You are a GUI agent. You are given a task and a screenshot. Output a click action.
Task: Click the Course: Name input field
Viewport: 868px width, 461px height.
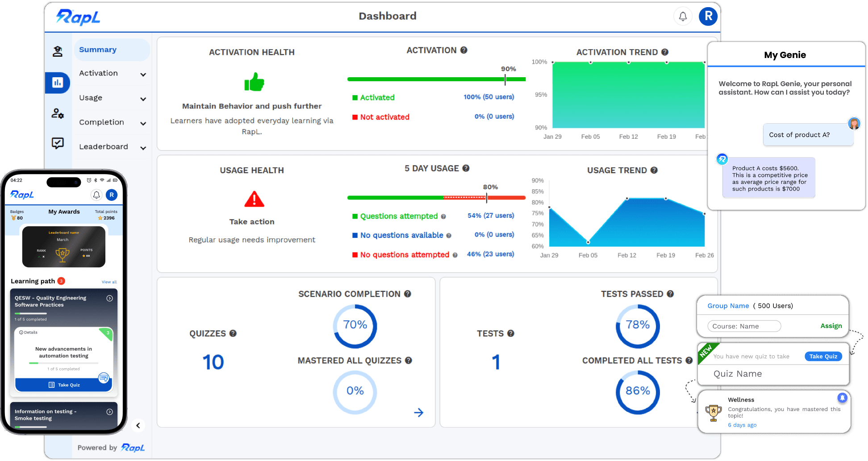pyautogui.click(x=744, y=326)
